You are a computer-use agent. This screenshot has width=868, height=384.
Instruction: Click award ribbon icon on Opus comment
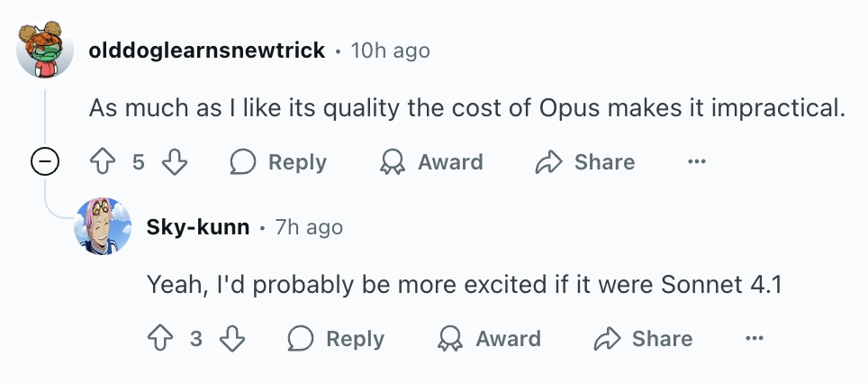(x=392, y=162)
